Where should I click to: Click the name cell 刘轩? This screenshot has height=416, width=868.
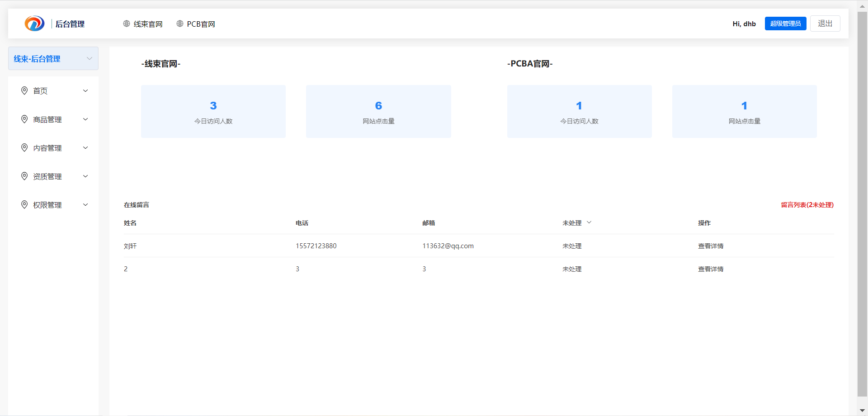[130, 246]
